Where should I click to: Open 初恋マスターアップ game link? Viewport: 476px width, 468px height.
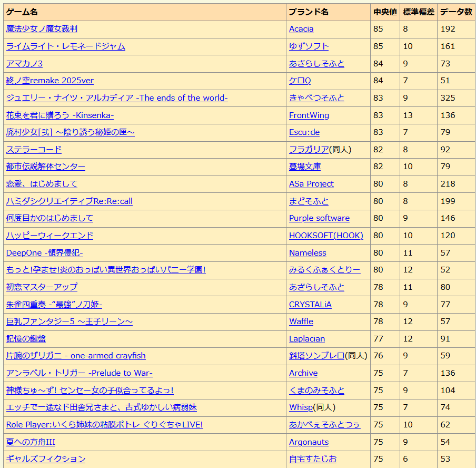click(x=42, y=287)
